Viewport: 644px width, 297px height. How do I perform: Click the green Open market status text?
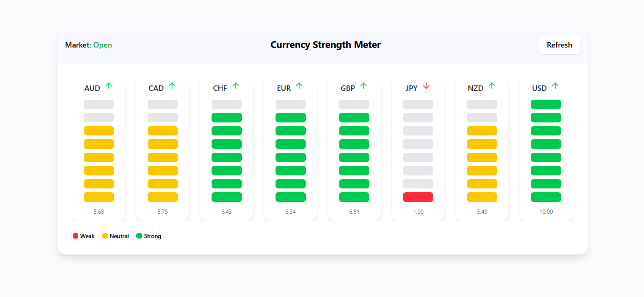click(x=103, y=45)
